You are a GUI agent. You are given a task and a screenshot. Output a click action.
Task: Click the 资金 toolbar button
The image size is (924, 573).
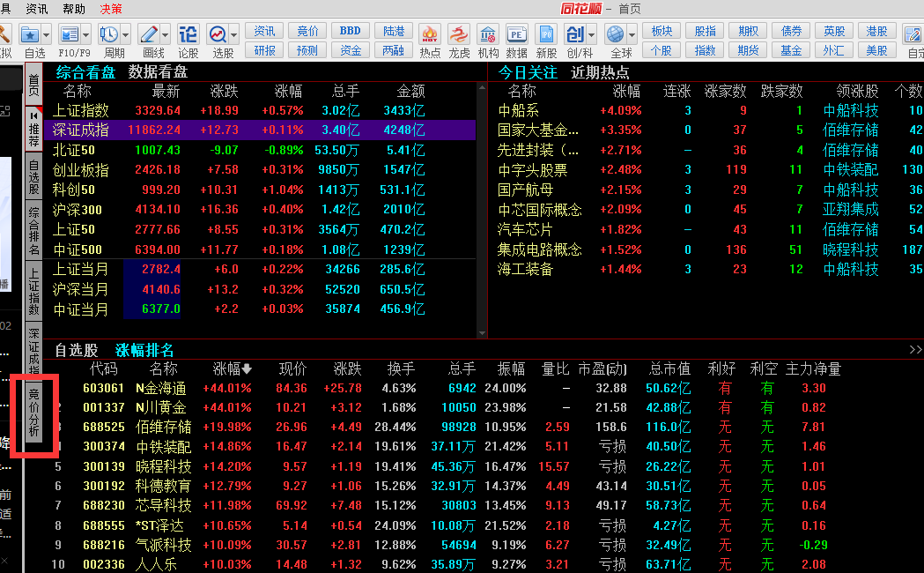[x=351, y=50]
